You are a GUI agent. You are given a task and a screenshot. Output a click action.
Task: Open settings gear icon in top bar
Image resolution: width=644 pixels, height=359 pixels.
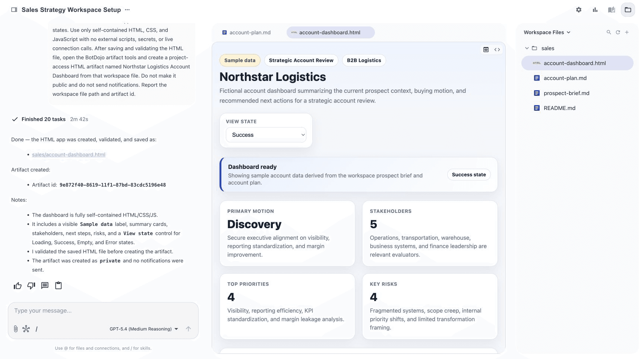pos(579,10)
